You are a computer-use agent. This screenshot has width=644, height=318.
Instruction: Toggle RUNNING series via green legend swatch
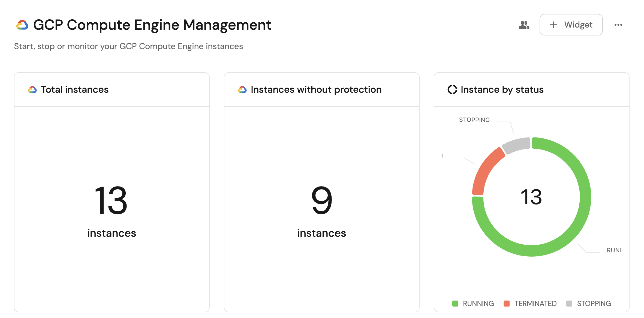click(x=455, y=304)
